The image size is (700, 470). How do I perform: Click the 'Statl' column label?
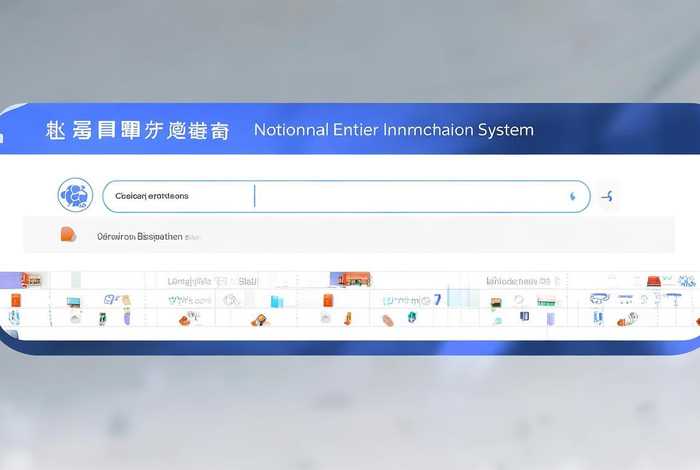click(248, 282)
